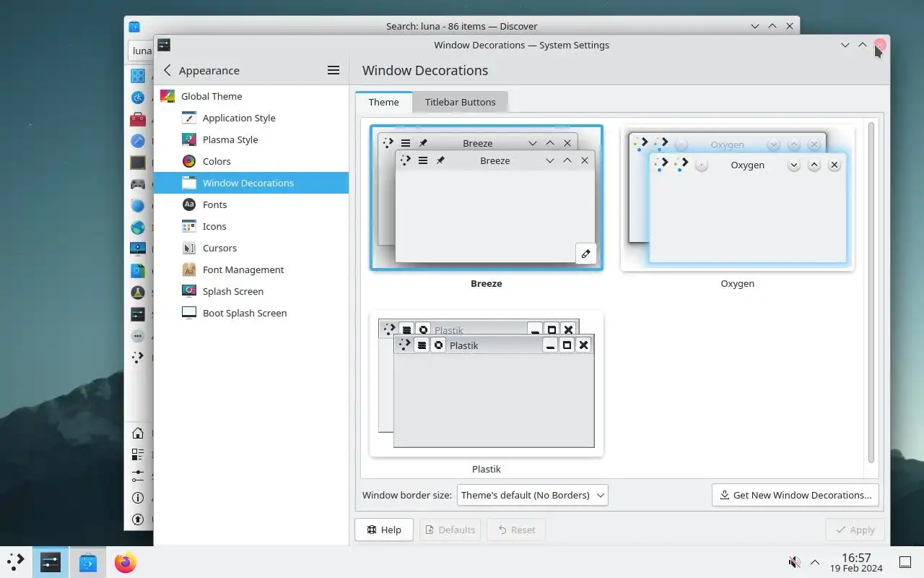Click the Boot Splash Screen monitor icon
924x578 pixels.
[189, 313]
